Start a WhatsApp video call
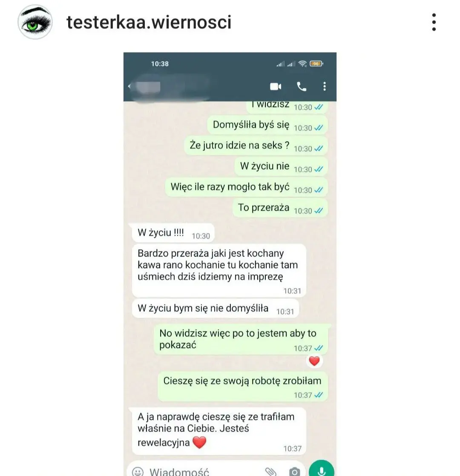The image size is (460, 476). point(276,86)
